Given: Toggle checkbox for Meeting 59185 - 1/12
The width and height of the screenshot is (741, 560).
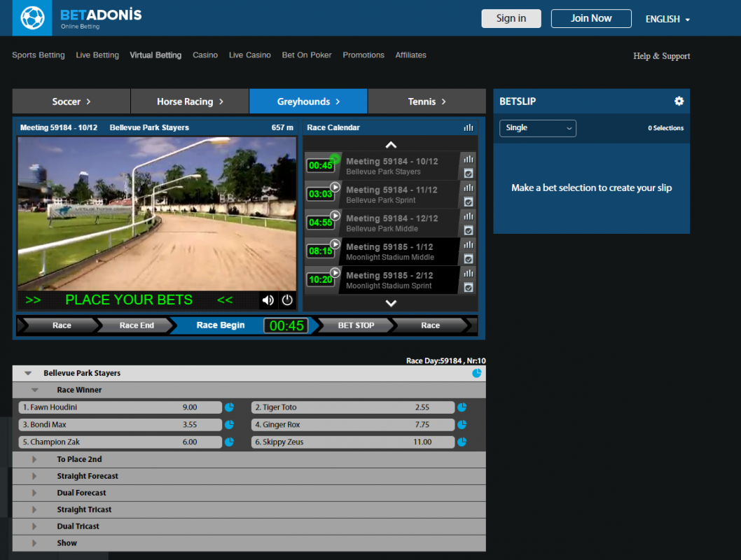Looking at the screenshot, I should pos(469,259).
